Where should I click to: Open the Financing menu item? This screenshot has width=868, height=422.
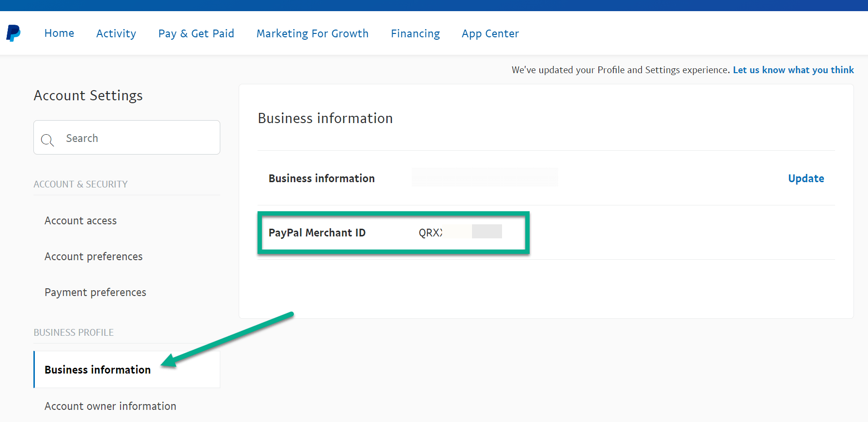coord(415,33)
